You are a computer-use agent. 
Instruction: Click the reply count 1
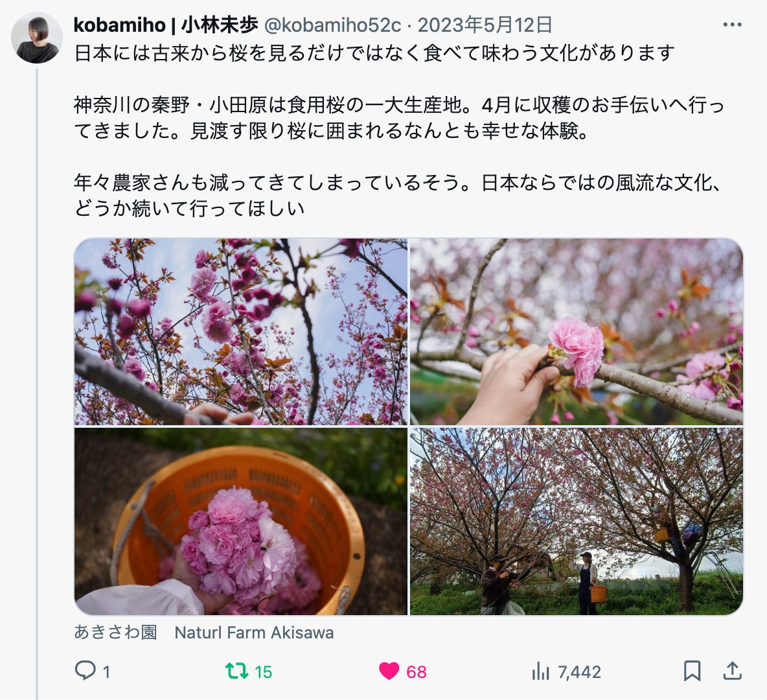tap(106, 672)
